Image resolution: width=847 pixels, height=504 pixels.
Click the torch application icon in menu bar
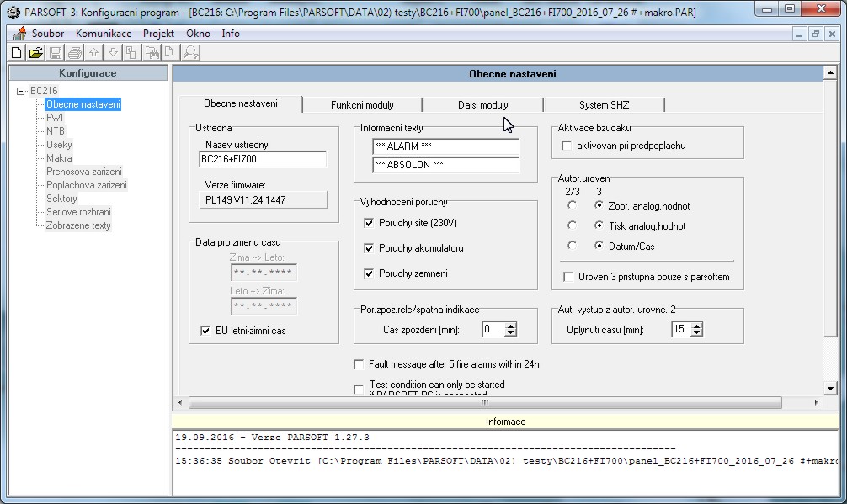tap(19, 34)
